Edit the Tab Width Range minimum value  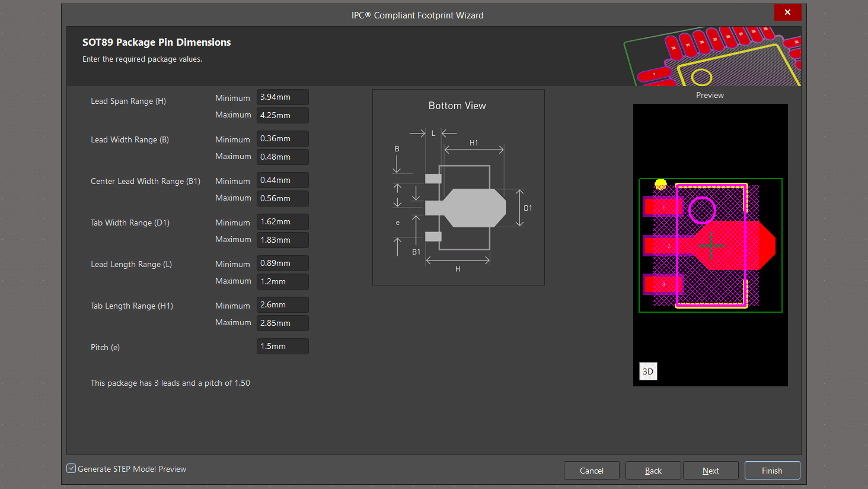pyautogui.click(x=282, y=222)
